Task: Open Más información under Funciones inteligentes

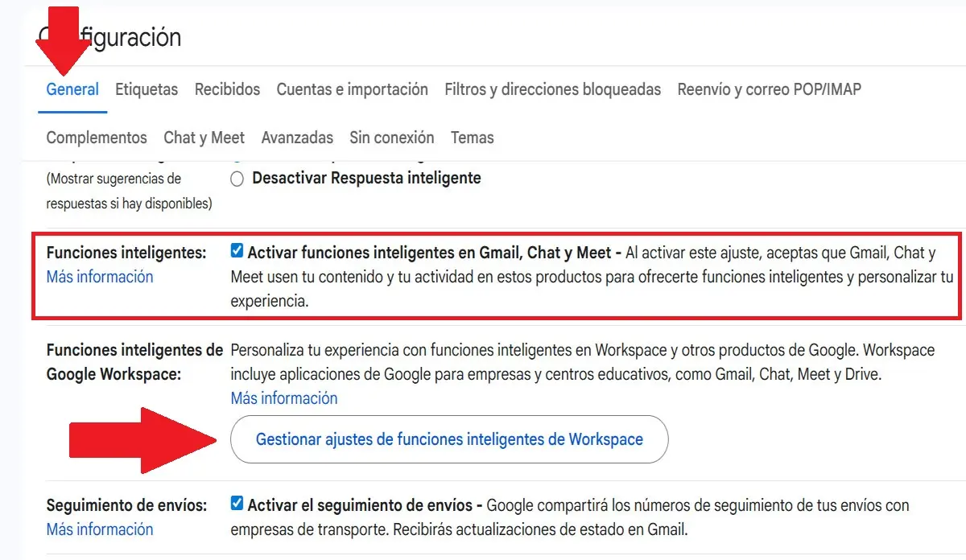Action: coord(99,277)
